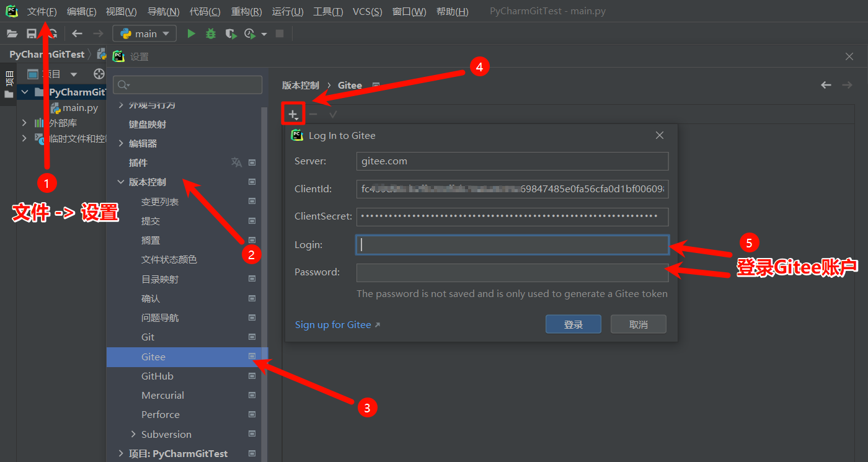Click the PyCharm logo at the top-left corner
Viewport: 868px width, 462px height.
[x=12, y=11]
